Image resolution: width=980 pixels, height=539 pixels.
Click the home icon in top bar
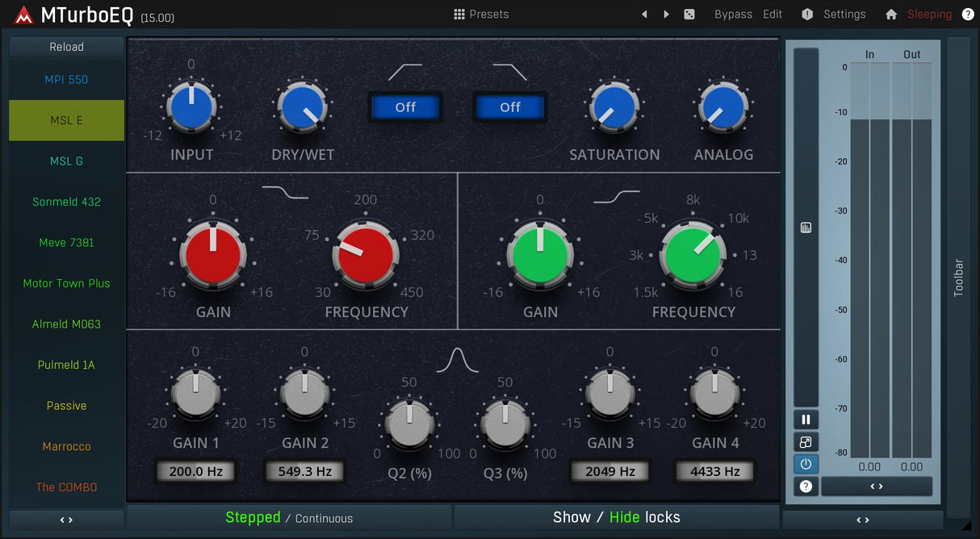tap(891, 15)
